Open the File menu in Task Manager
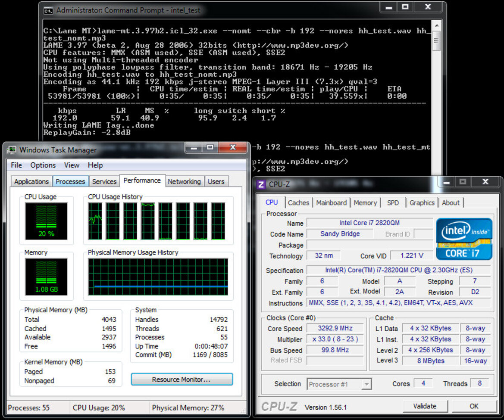 pyautogui.click(x=16, y=165)
